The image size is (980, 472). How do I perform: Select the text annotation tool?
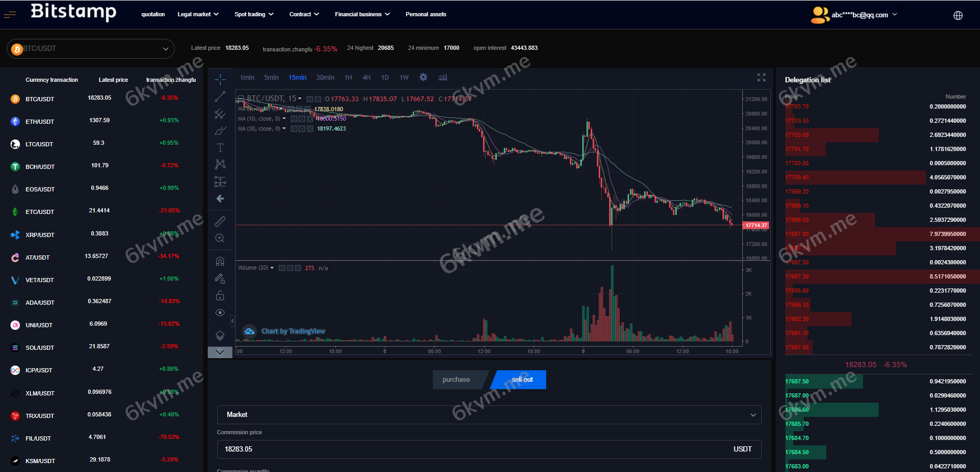click(x=220, y=148)
